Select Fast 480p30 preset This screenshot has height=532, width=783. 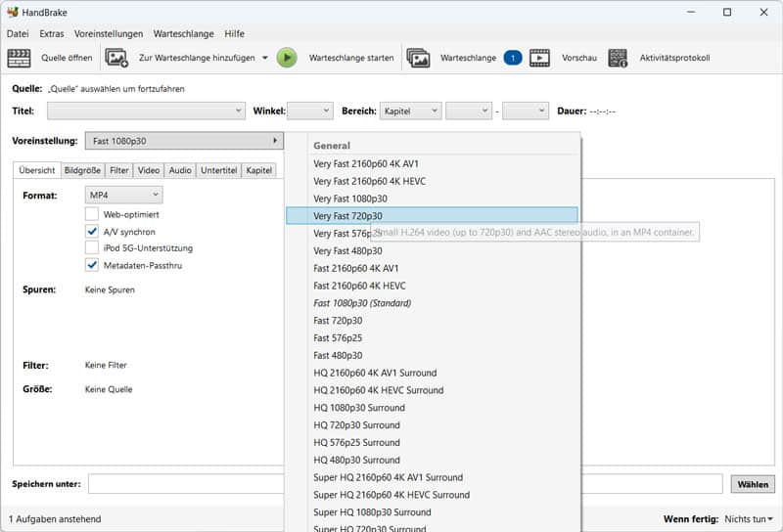tap(432, 355)
